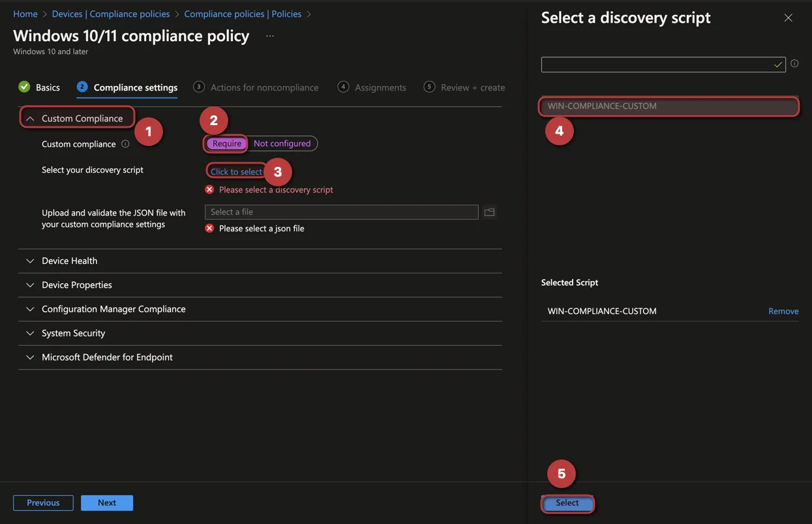Switch to the Assignments tab
812x524 pixels.
372,87
